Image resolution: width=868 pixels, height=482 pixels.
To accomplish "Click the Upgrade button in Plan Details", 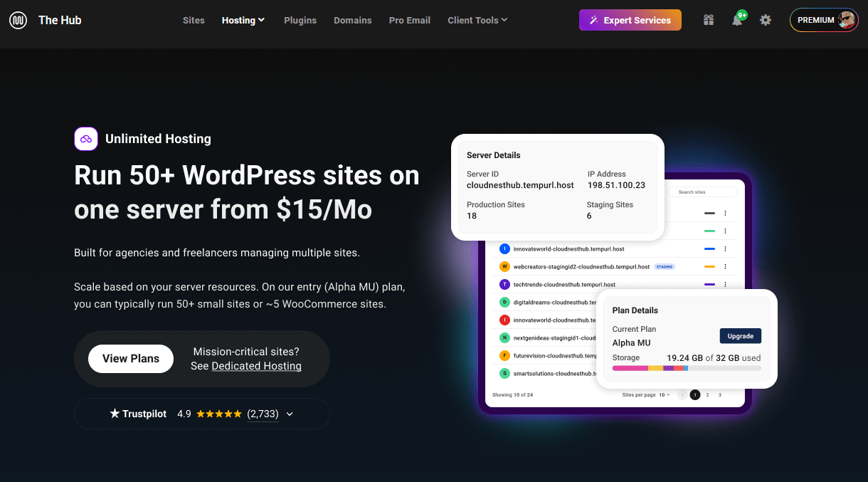I will pos(741,336).
